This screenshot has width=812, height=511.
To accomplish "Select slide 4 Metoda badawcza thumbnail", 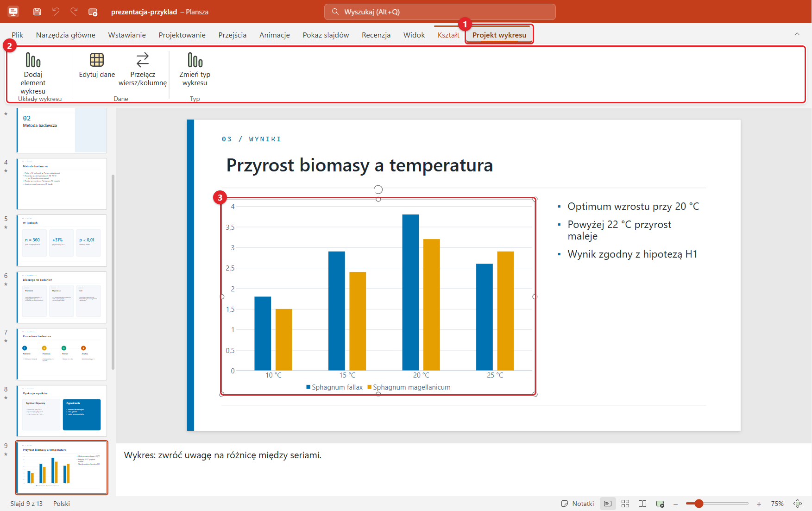I will 62,184.
